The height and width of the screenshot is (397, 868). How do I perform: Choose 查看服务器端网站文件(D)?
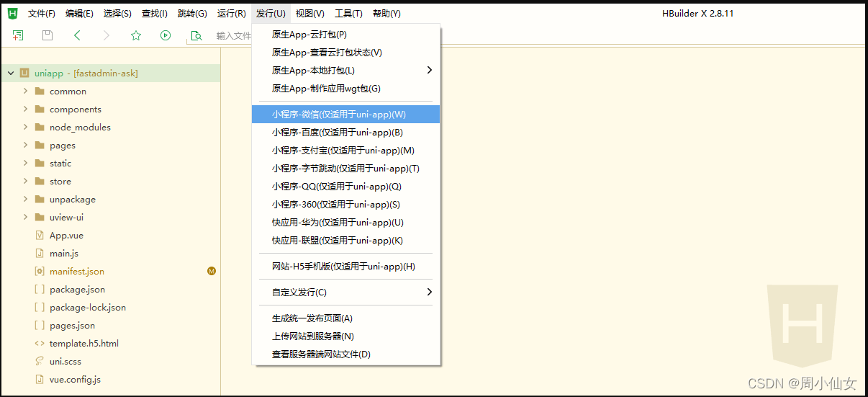(345, 354)
